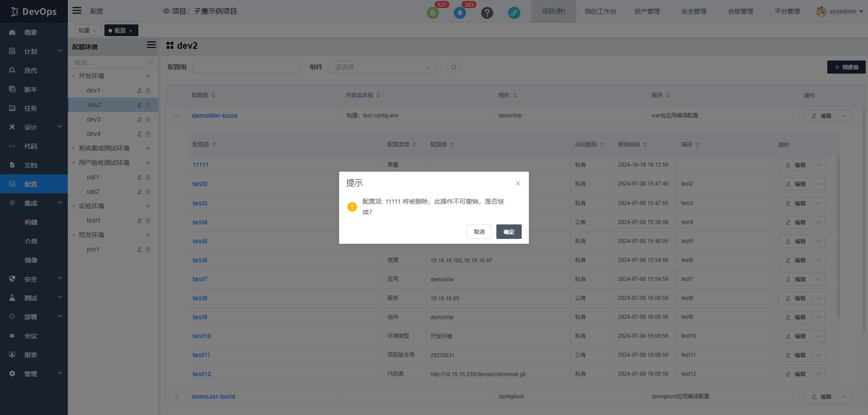
Task: Expand the demoJar-build row
Action: [x=176, y=397]
